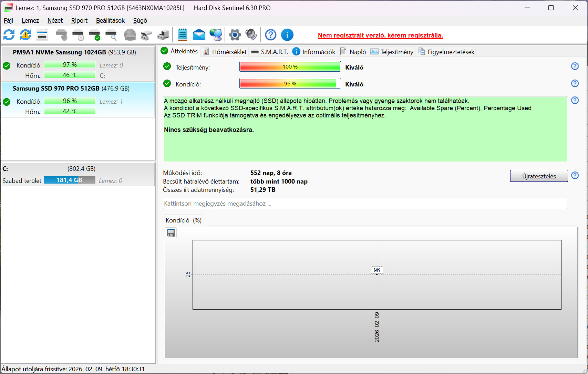Open the Lemez menu

[x=30, y=21]
